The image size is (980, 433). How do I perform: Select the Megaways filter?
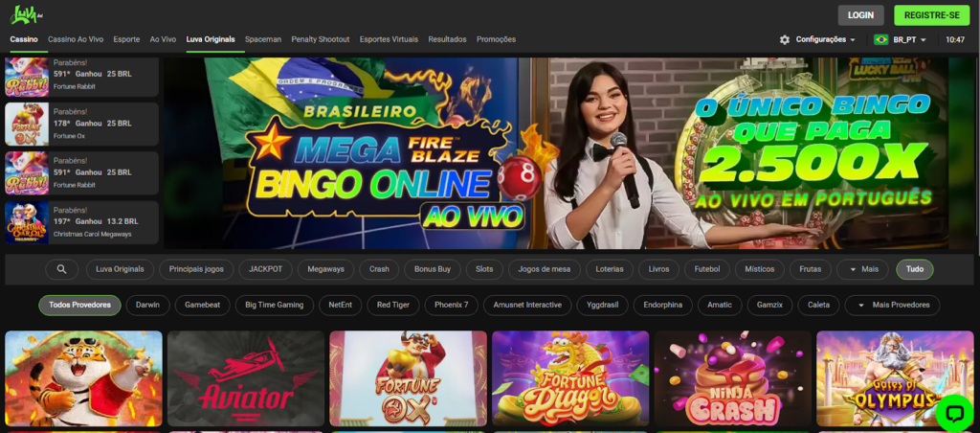pyautogui.click(x=325, y=269)
